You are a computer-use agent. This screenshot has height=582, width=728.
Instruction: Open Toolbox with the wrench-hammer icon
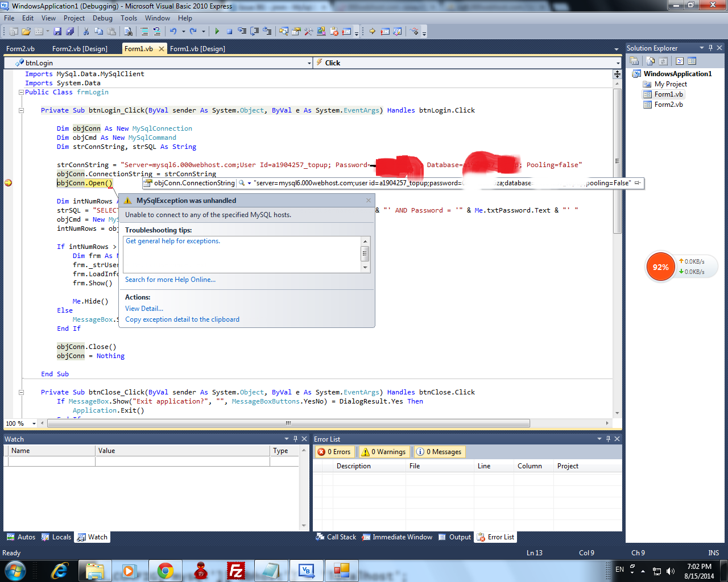click(308, 31)
